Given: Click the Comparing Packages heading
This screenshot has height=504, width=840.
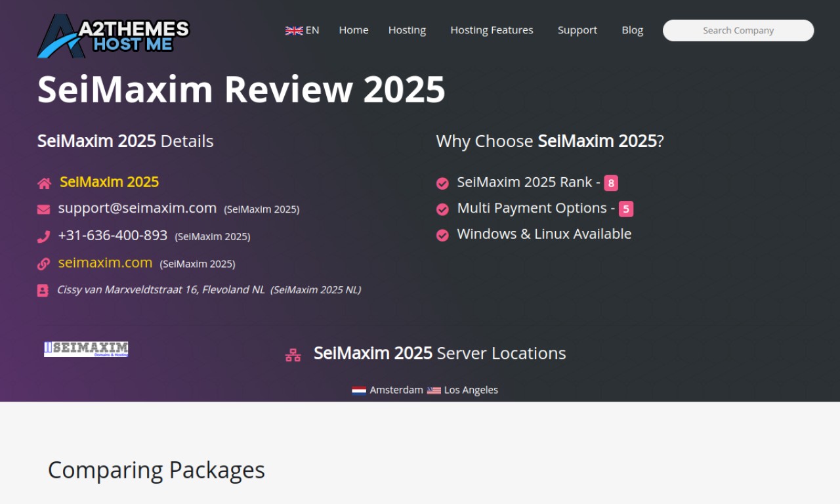Looking at the screenshot, I should coord(156,470).
